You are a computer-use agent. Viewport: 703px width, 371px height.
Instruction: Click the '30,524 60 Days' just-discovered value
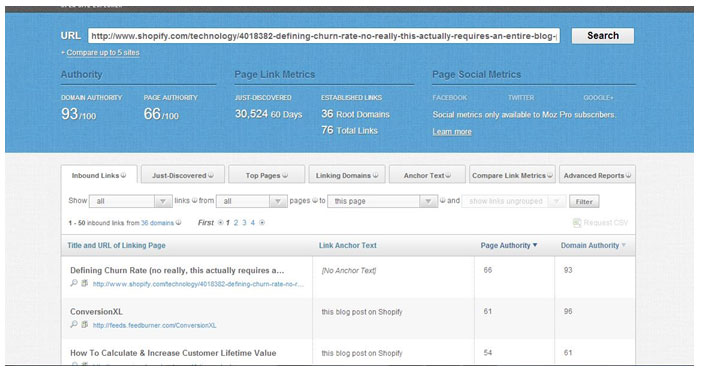[x=269, y=114]
